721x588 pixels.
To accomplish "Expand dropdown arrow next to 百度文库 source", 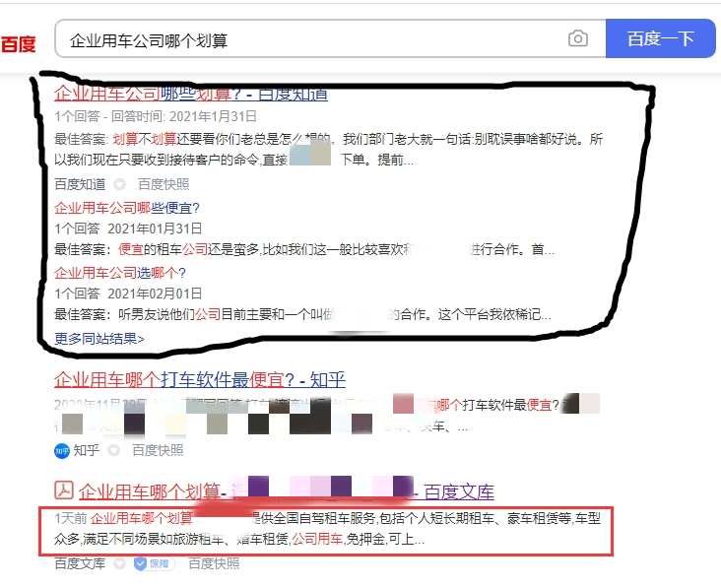I will coord(119,563).
